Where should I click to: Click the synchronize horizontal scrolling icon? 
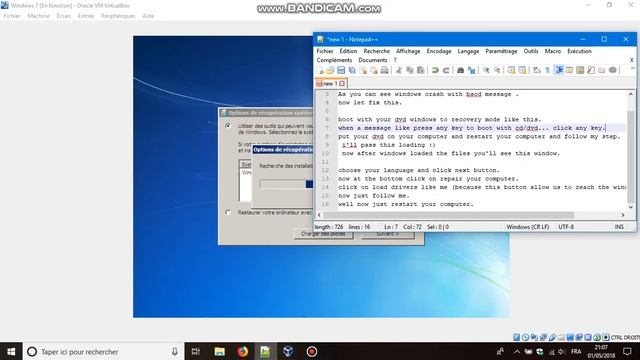522,71
